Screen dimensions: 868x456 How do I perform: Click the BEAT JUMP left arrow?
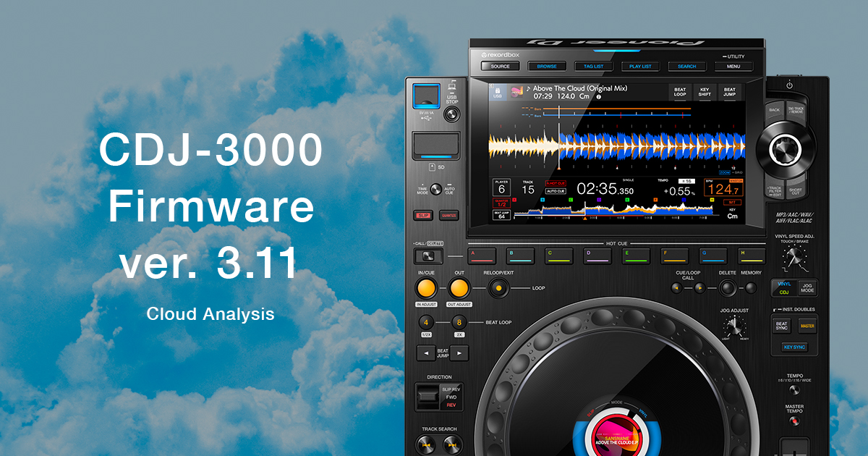point(426,353)
